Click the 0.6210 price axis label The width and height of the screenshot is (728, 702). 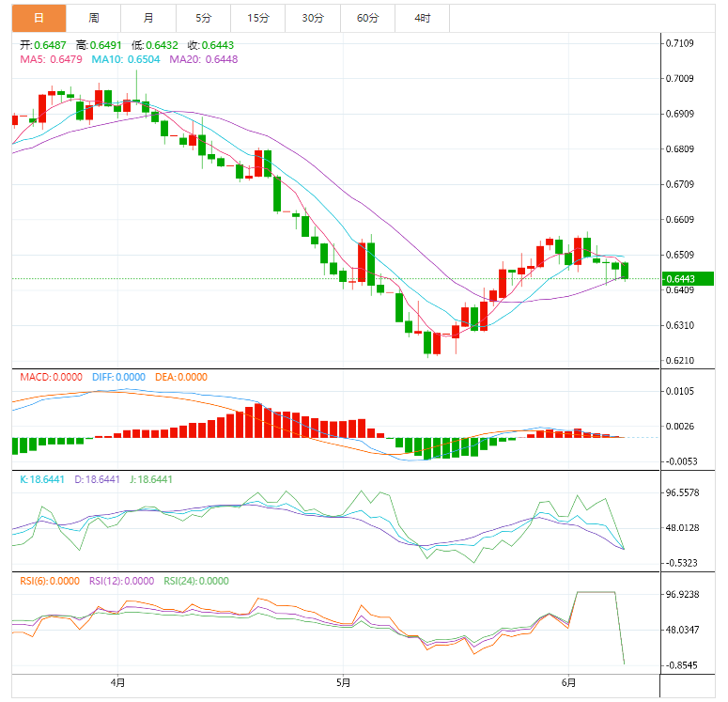pos(680,361)
